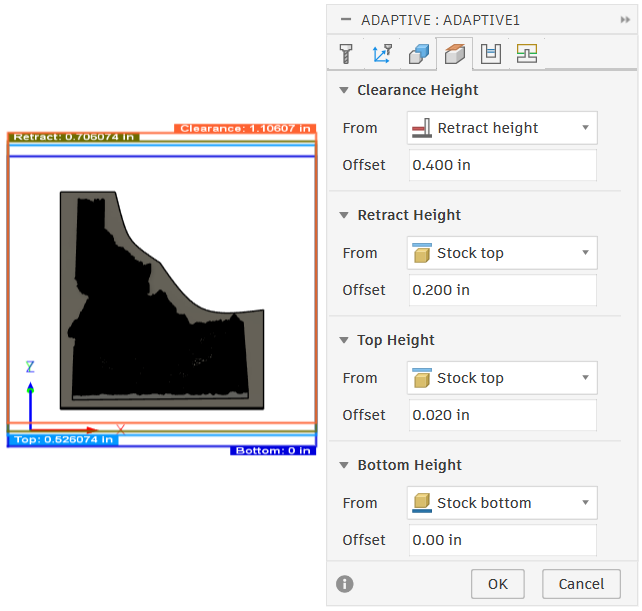
Task: Open Retract Height From dropdown
Action: [x=502, y=253]
